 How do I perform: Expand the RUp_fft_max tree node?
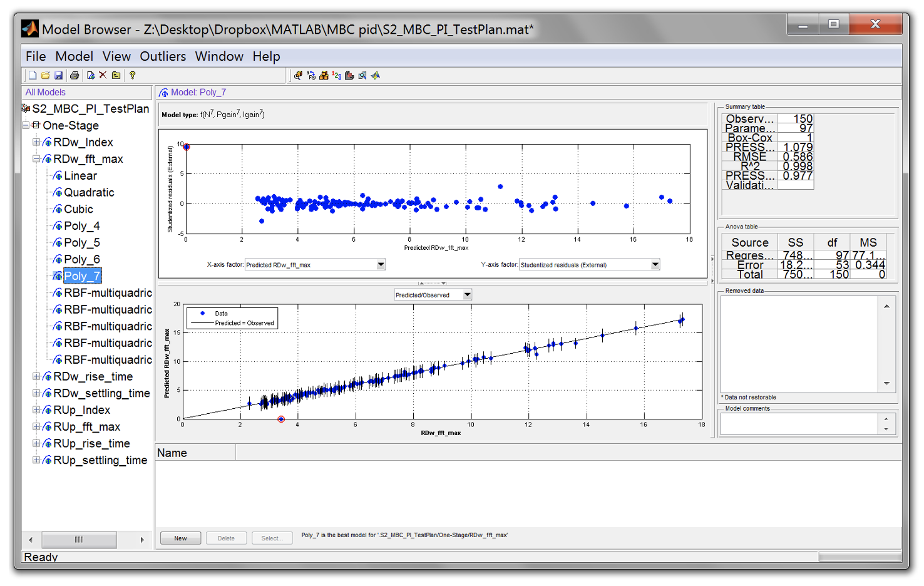pos(36,426)
